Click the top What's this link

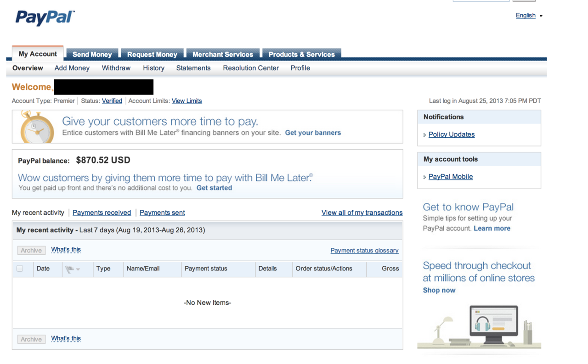click(x=66, y=250)
